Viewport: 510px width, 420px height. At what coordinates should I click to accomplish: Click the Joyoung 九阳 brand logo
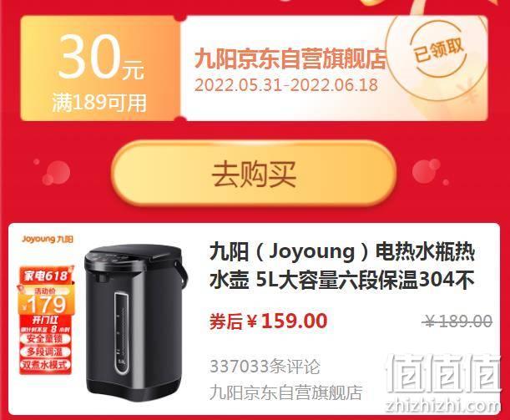tap(48, 239)
